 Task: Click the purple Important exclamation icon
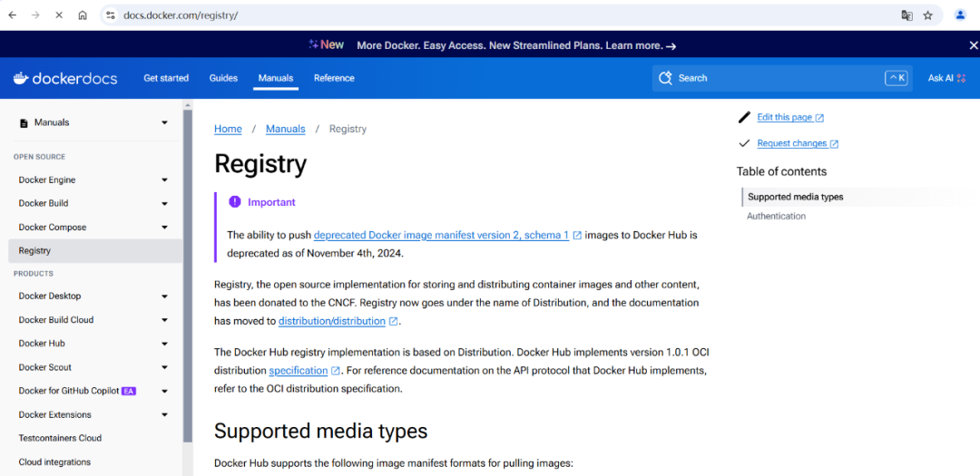pos(234,202)
